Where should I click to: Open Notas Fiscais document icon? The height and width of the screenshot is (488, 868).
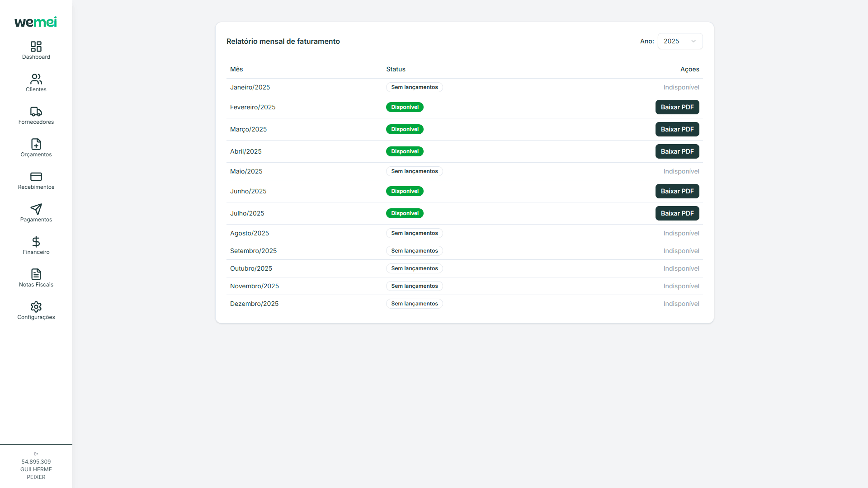(36, 274)
